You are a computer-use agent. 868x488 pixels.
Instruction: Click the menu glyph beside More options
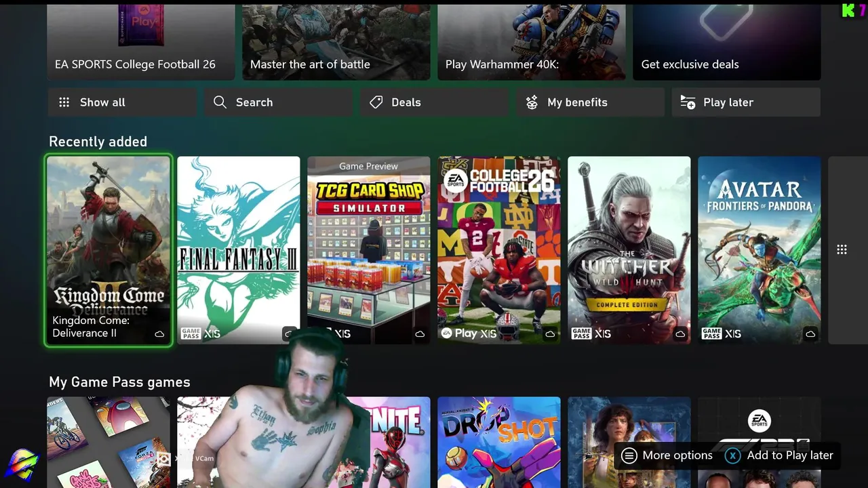pyautogui.click(x=629, y=455)
